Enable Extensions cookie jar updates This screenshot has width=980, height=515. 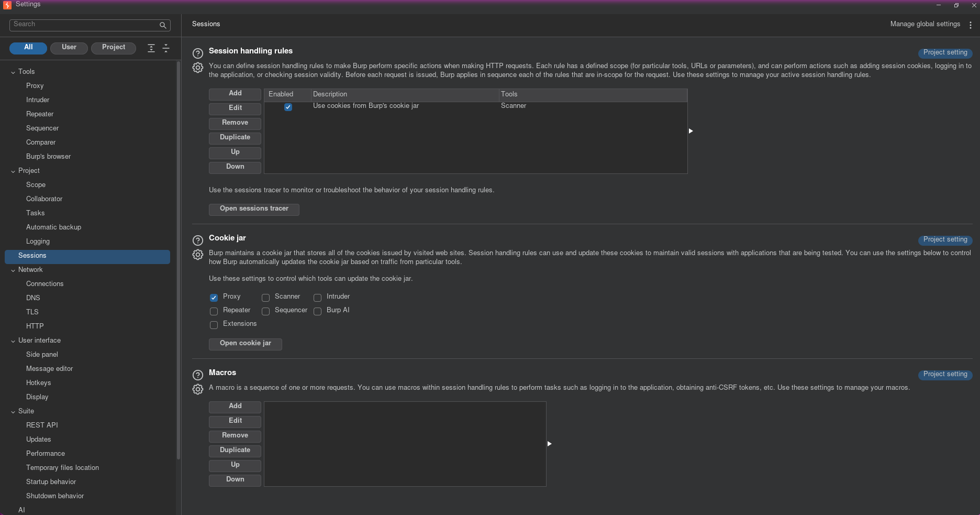coord(214,325)
